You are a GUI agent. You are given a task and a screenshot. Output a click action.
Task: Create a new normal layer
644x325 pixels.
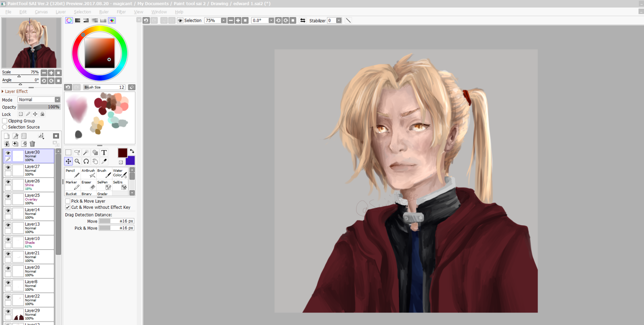(x=7, y=136)
